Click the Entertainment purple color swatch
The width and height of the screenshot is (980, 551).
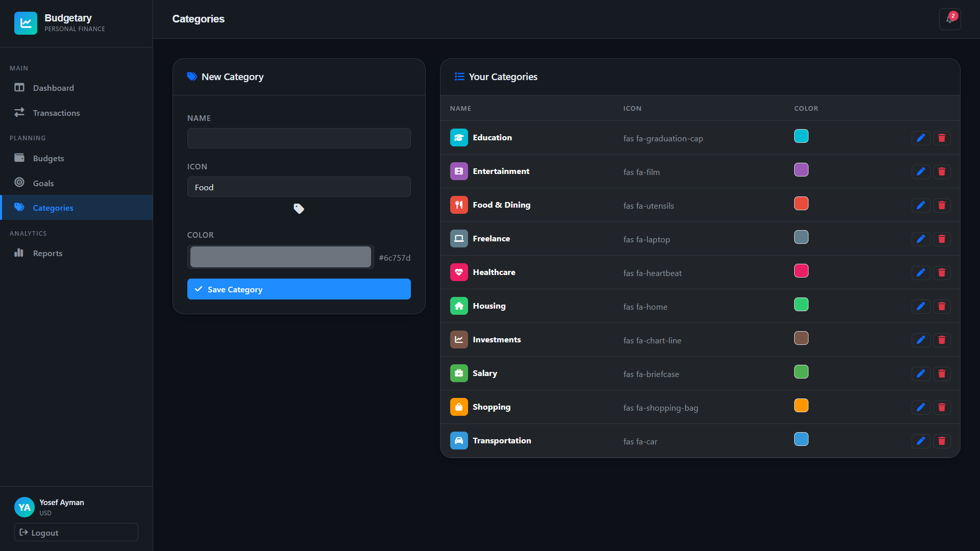click(801, 170)
